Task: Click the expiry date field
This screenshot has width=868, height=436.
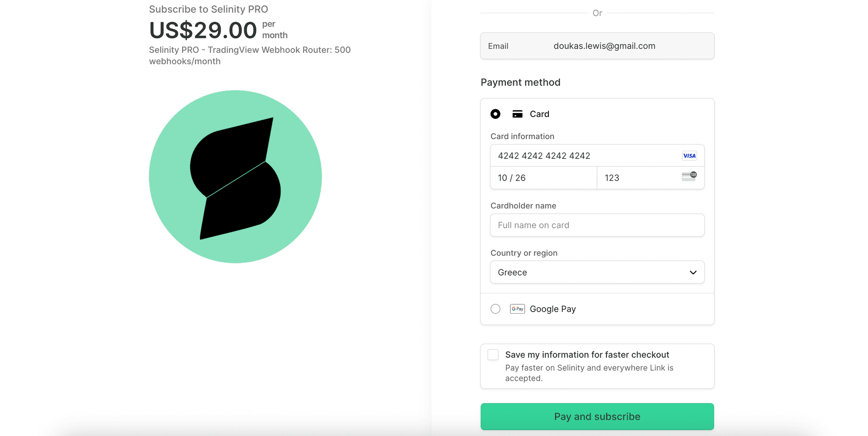Action: point(542,178)
